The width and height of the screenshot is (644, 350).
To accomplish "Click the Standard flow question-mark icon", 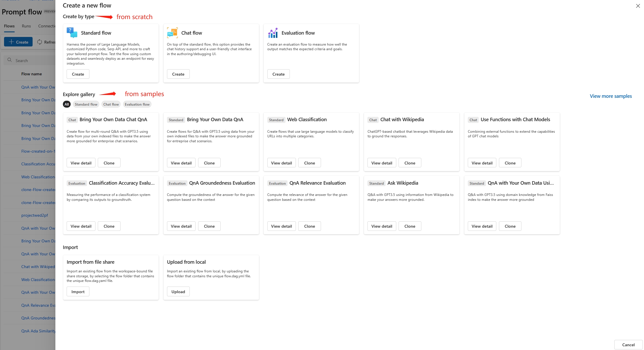I will pyautogui.click(x=72, y=33).
